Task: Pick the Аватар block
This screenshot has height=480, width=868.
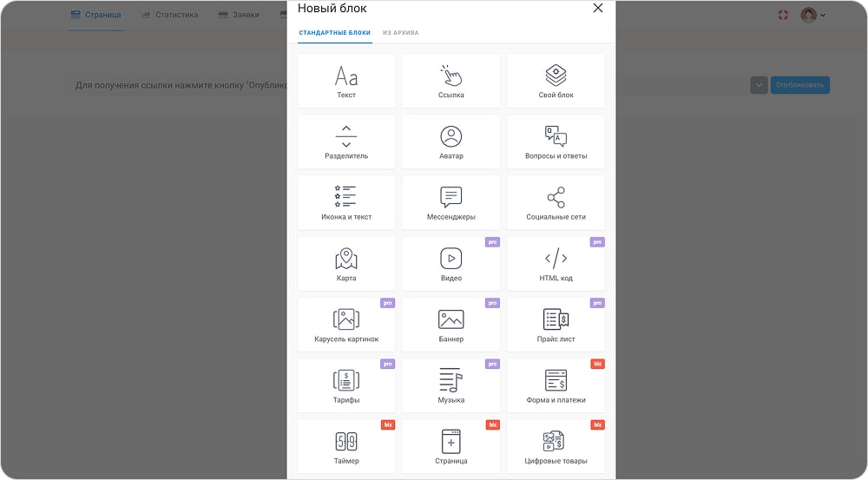Action: pos(450,142)
